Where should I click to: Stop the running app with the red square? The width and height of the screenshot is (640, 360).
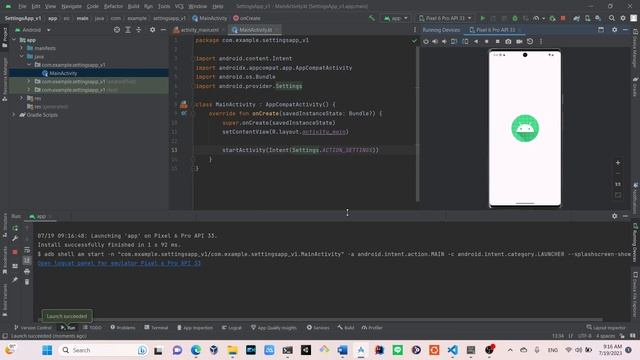563,18
